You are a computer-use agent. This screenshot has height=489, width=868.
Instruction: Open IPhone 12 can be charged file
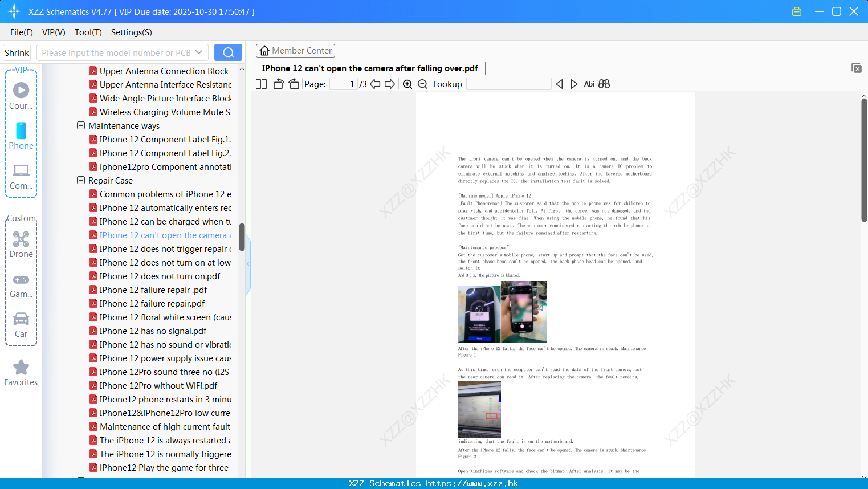[161, 221]
